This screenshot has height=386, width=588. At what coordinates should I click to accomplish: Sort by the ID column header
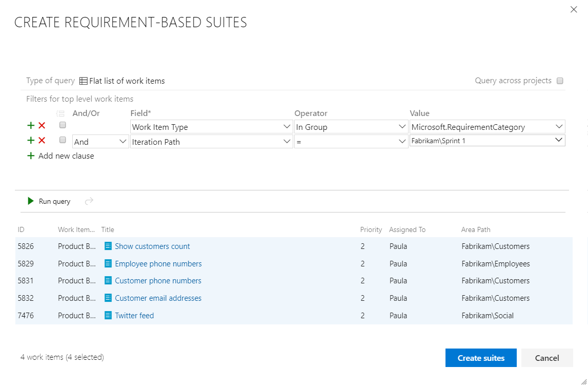21,230
